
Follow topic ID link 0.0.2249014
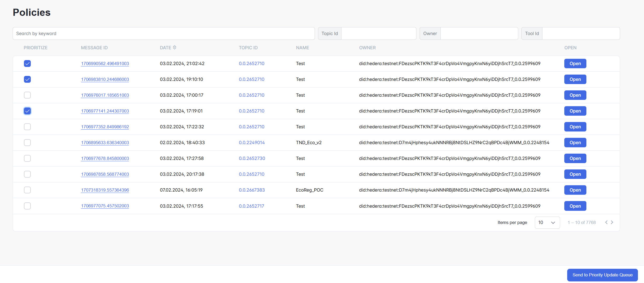coord(251,143)
